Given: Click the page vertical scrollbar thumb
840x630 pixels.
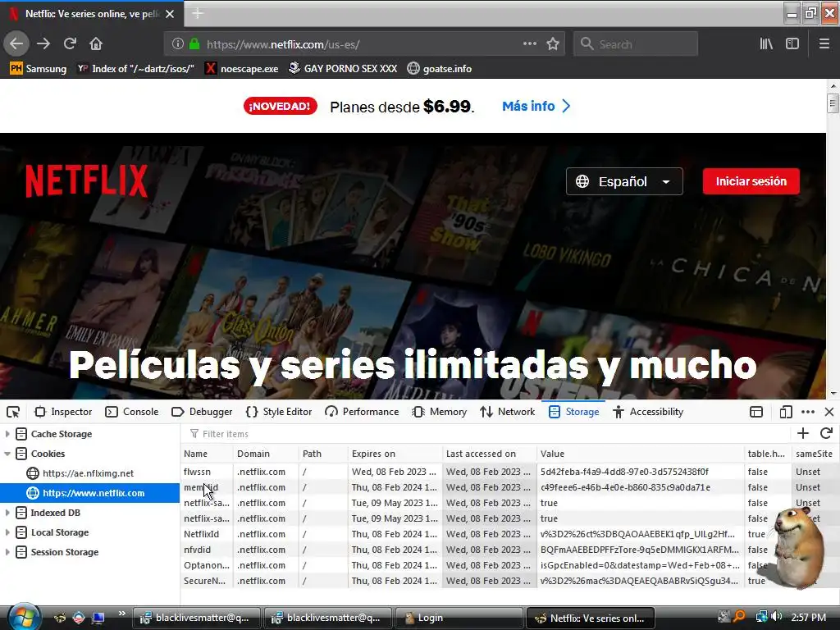Looking at the screenshot, I should pos(833,103).
